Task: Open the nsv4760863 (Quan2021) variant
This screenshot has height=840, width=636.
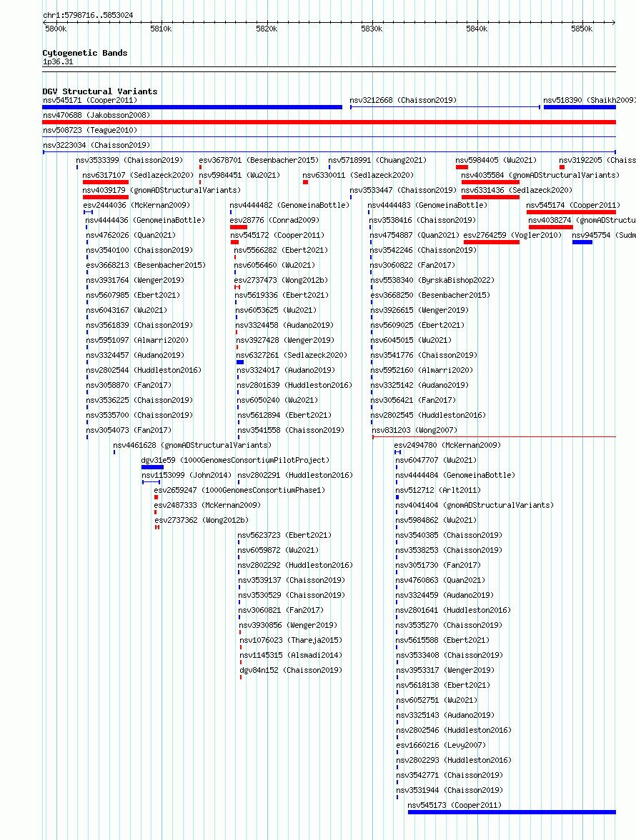Action: [x=440, y=580]
